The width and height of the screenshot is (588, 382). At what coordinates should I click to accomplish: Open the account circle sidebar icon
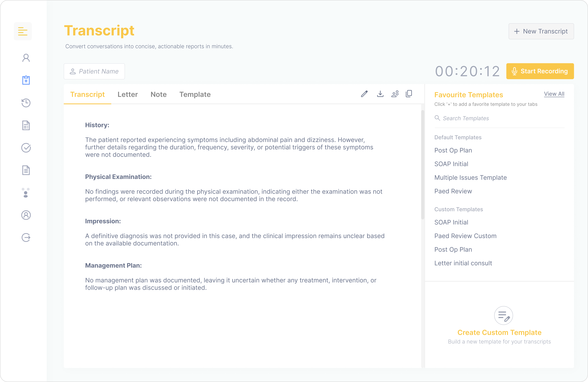click(x=26, y=215)
